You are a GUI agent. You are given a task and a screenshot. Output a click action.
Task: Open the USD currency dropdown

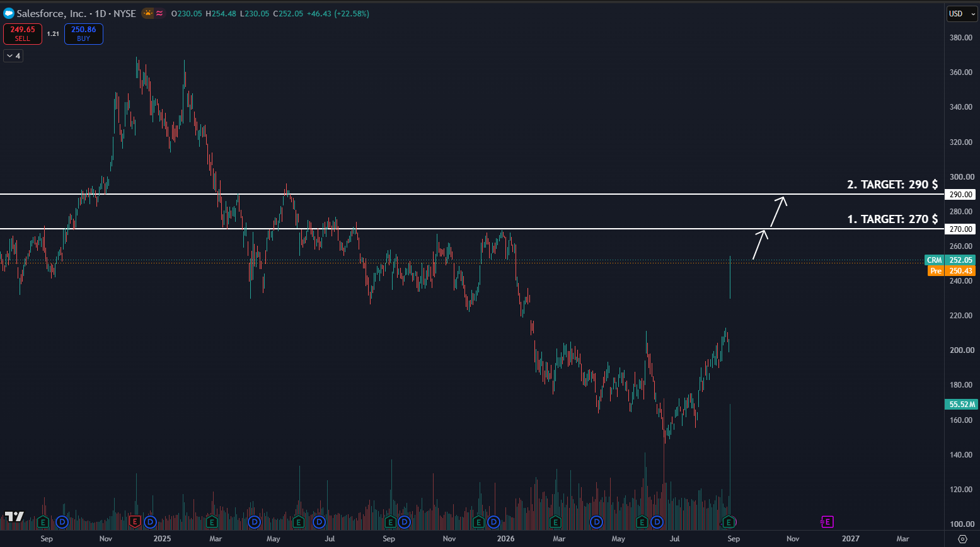click(962, 13)
